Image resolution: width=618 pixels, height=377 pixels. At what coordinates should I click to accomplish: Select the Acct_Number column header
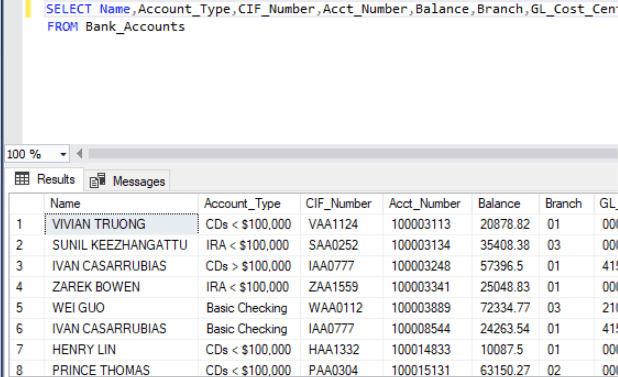point(427,204)
